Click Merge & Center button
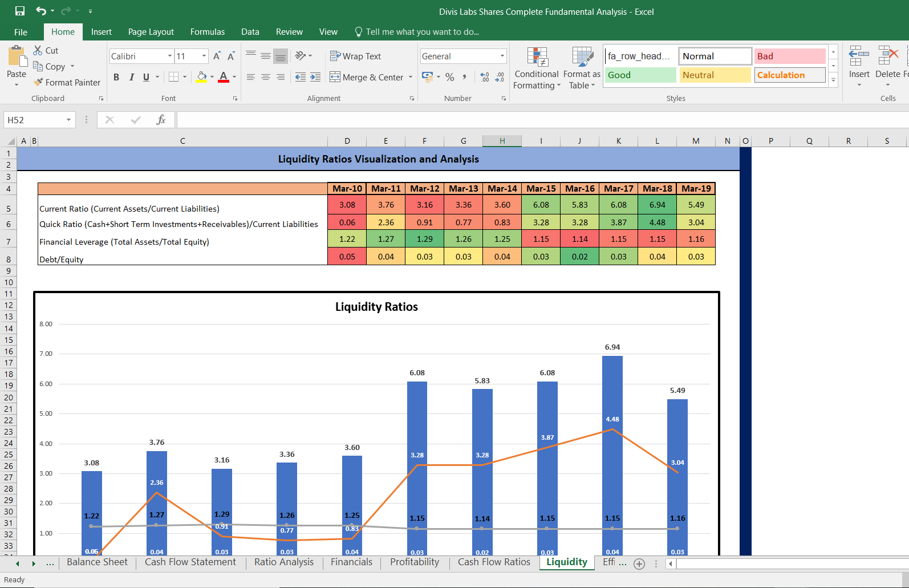This screenshot has height=588, width=909. pos(367,77)
